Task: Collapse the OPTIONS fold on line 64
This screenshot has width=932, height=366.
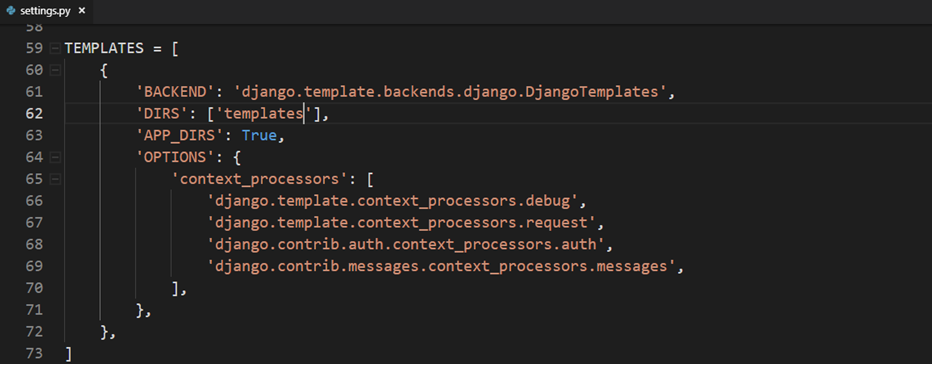Action: (55, 157)
